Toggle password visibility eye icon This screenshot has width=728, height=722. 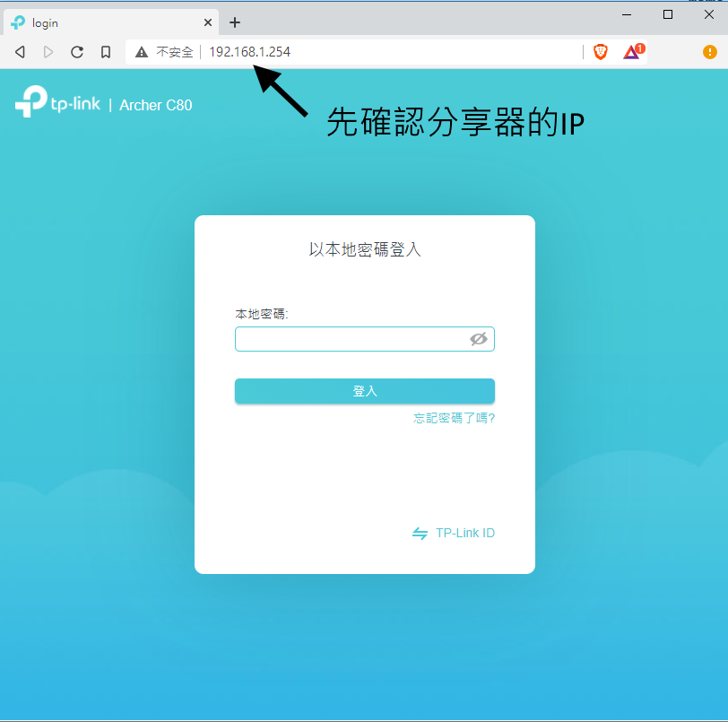point(478,339)
